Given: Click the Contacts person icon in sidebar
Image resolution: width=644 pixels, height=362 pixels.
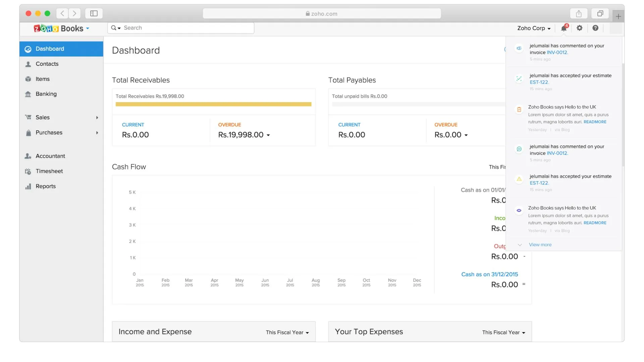Looking at the screenshot, I should [x=28, y=64].
